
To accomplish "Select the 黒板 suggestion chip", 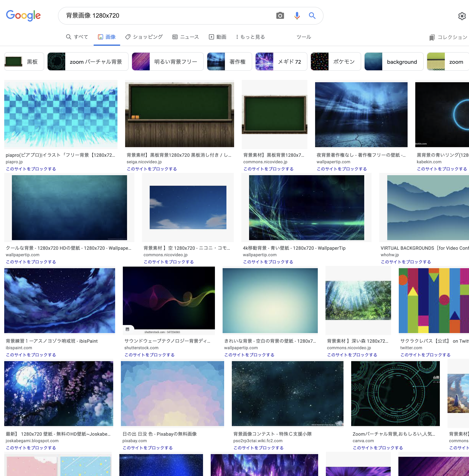I will pyautogui.click(x=24, y=62).
